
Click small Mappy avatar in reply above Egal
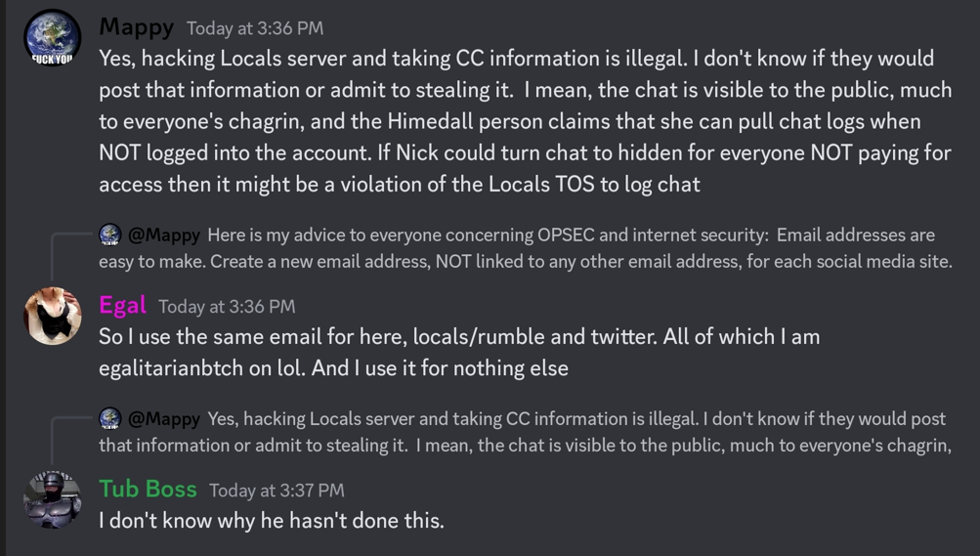(x=110, y=235)
